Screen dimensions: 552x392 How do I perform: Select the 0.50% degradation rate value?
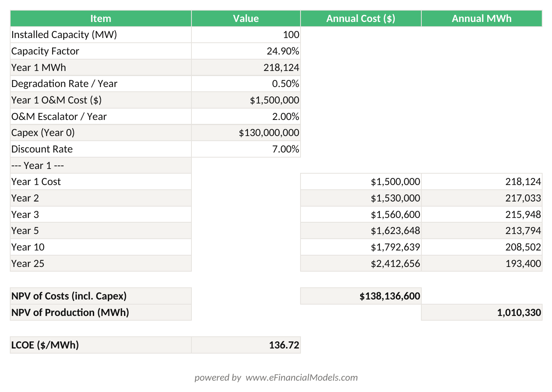tap(246, 84)
